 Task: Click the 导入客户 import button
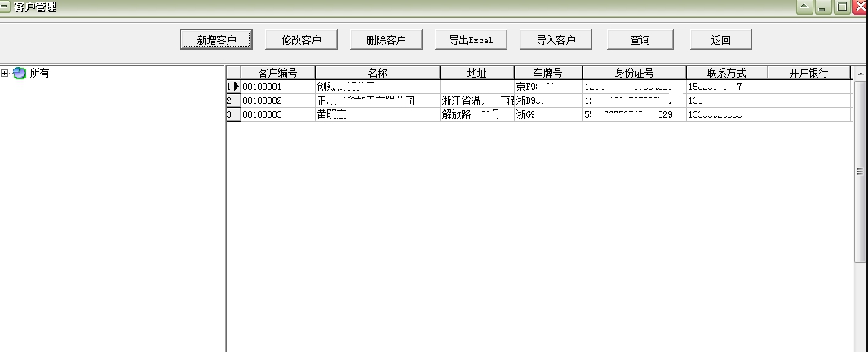[556, 40]
